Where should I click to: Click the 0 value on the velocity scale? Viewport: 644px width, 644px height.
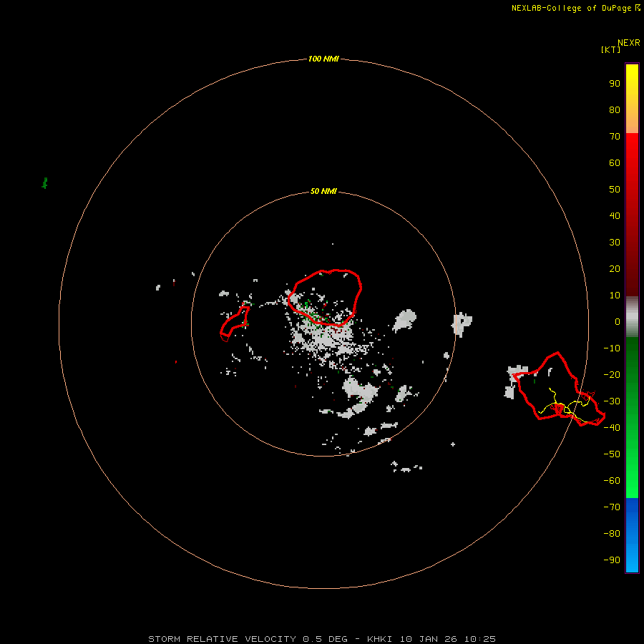618,321
